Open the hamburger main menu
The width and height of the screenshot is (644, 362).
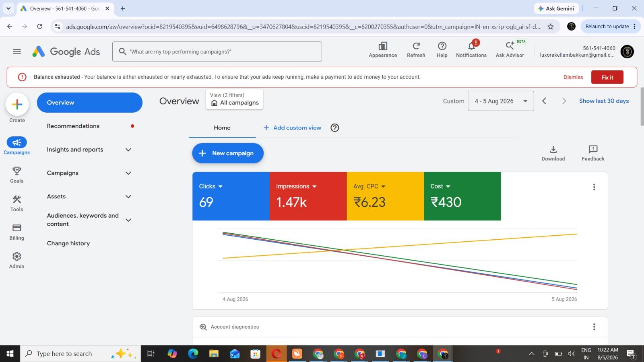point(17,51)
